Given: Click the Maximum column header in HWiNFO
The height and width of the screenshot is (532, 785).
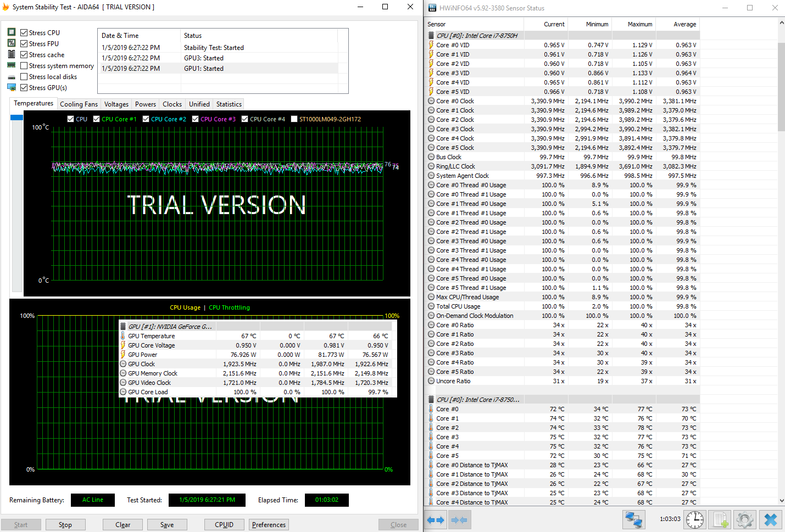Looking at the screenshot, I should coord(633,24).
